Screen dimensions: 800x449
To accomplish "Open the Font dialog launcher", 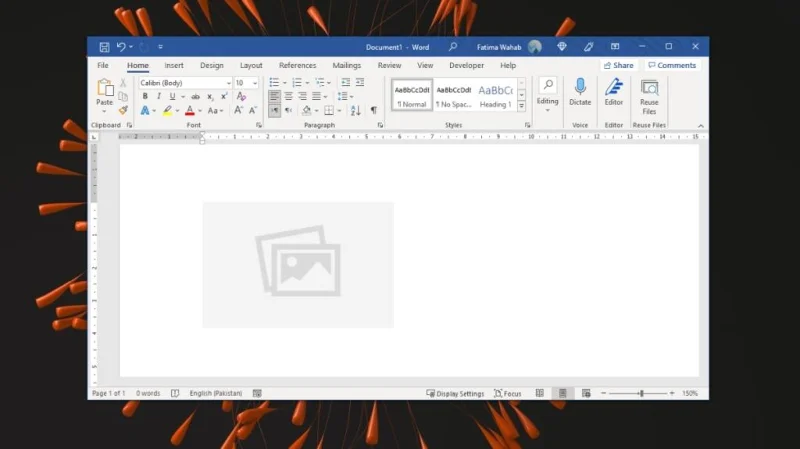I will pyautogui.click(x=259, y=125).
